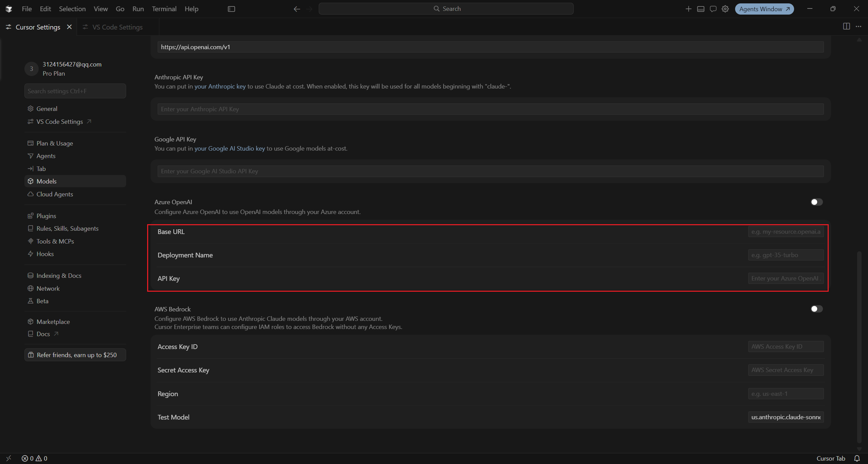This screenshot has height=464, width=868.
Task: Open VS Code Settings sidebar link
Action: point(75,121)
